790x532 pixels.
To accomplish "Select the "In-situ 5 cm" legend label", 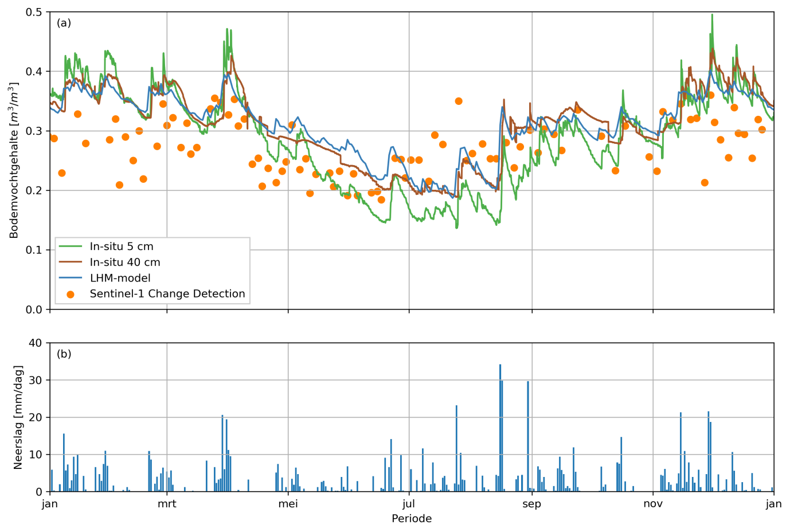I will (x=122, y=247).
